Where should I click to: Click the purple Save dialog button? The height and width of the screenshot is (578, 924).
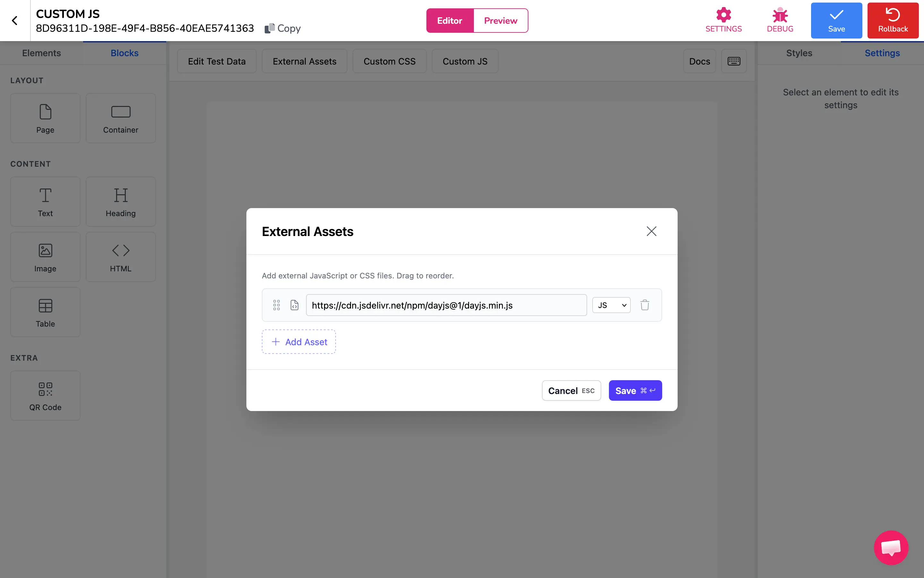tap(635, 391)
